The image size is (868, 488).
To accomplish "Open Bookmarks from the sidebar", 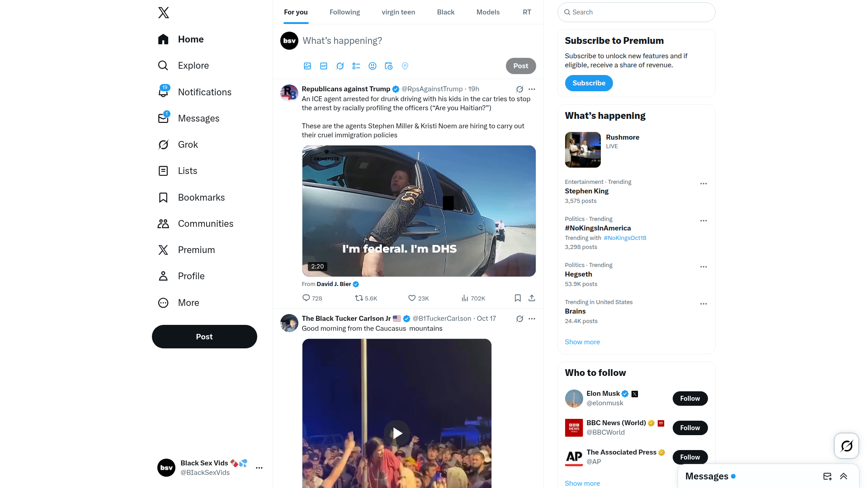I will 201,197.
